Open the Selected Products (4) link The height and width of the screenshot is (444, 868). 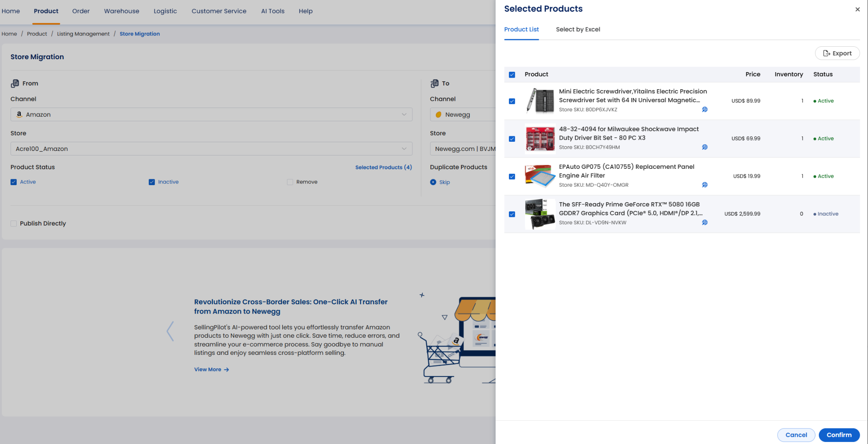tap(383, 167)
